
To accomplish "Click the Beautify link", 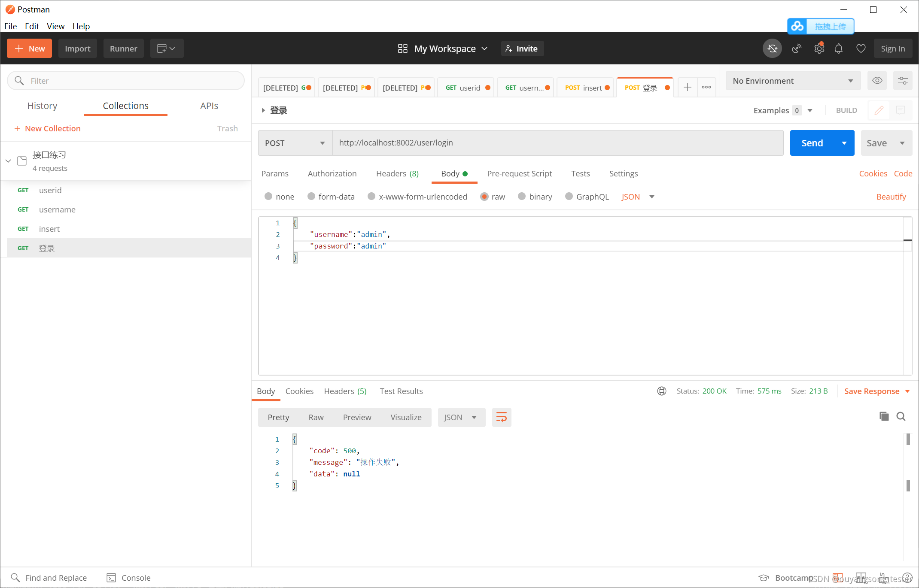I will pyautogui.click(x=891, y=197).
